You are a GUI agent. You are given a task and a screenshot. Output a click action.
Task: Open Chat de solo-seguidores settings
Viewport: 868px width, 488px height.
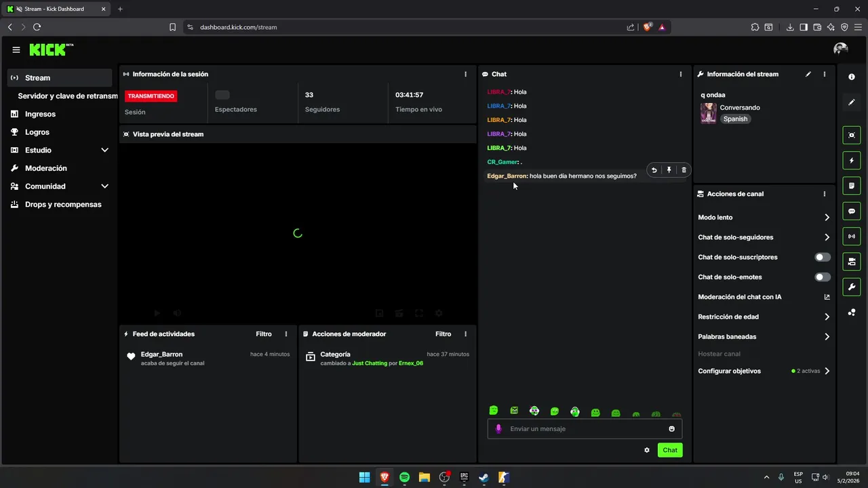(x=764, y=237)
